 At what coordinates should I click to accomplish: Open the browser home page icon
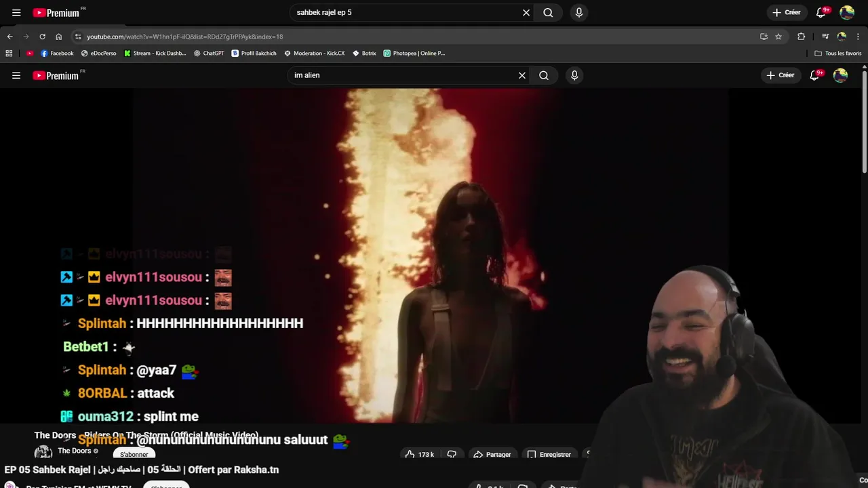pyautogui.click(x=58, y=37)
